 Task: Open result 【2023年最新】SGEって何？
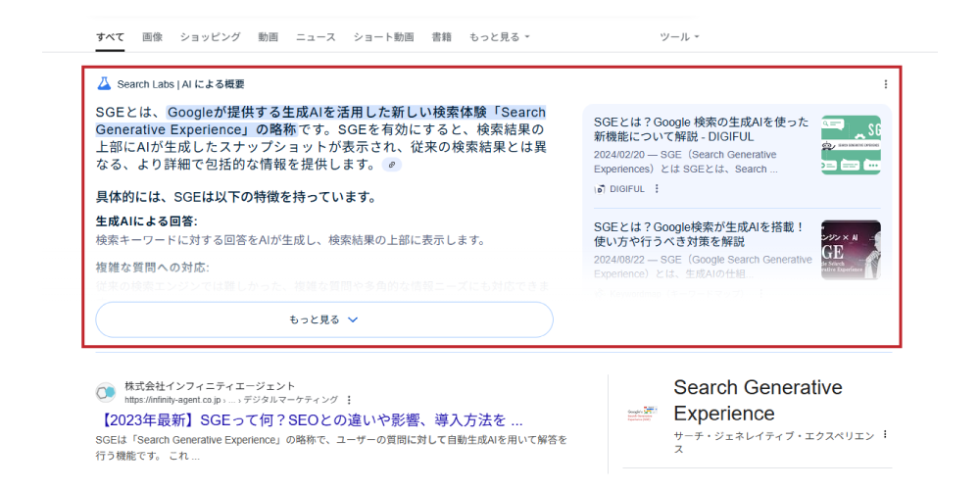click(x=310, y=419)
